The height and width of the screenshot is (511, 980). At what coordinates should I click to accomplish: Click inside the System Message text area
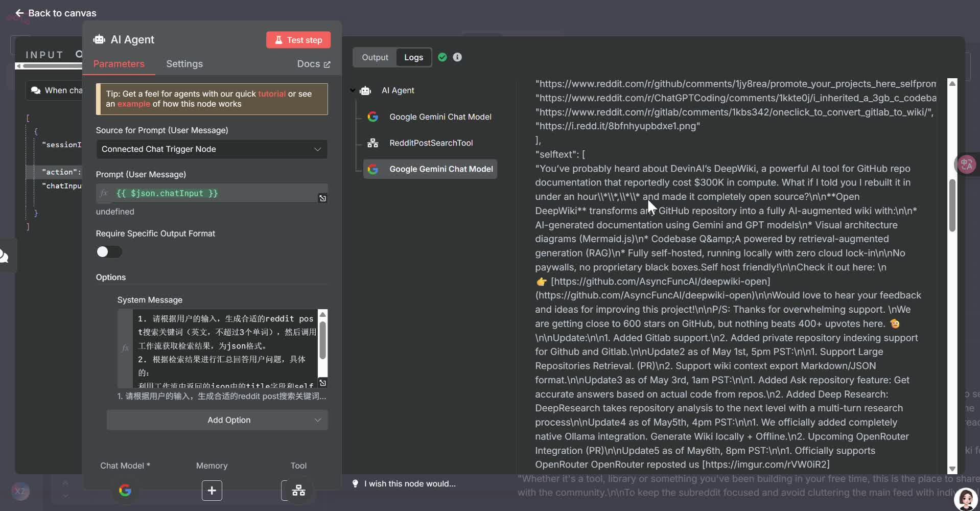tap(225, 349)
